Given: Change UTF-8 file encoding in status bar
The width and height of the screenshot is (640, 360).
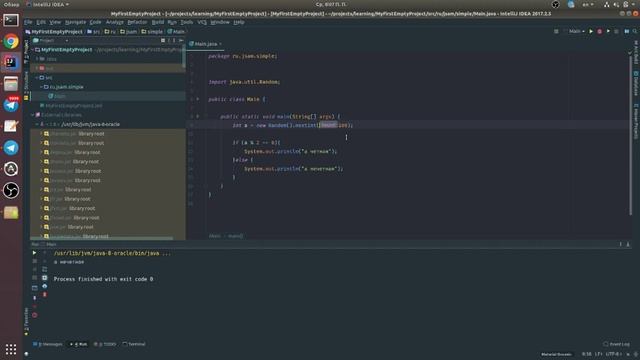Looking at the screenshot, I should tap(613, 354).
